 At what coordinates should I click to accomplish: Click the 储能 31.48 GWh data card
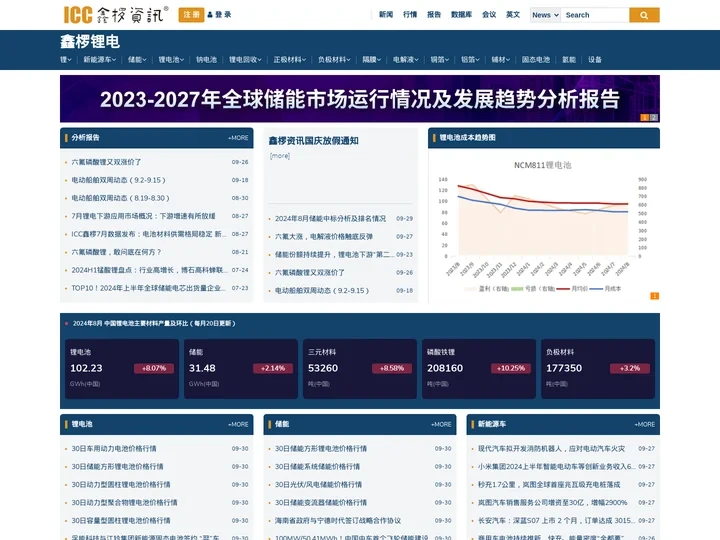click(241, 368)
